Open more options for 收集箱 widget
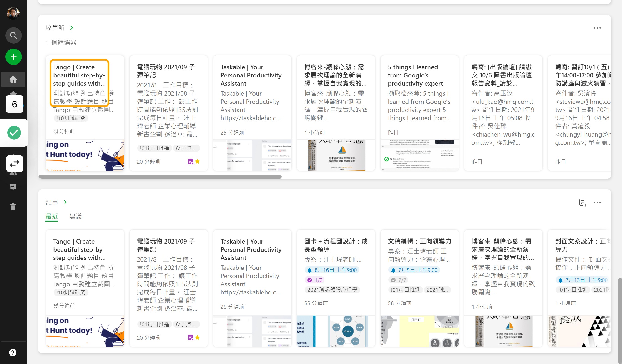The height and width of the screenshot is (364, 622). tap(597, 28)
